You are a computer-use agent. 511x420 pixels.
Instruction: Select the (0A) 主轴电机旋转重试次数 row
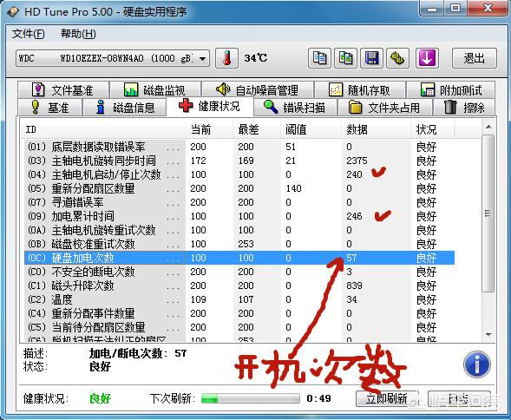point(239,230)
